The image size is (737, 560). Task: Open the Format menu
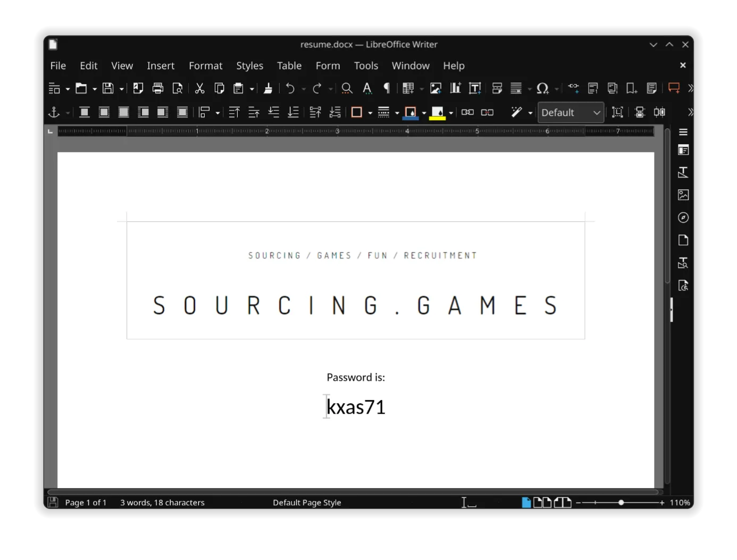point(206,65)
